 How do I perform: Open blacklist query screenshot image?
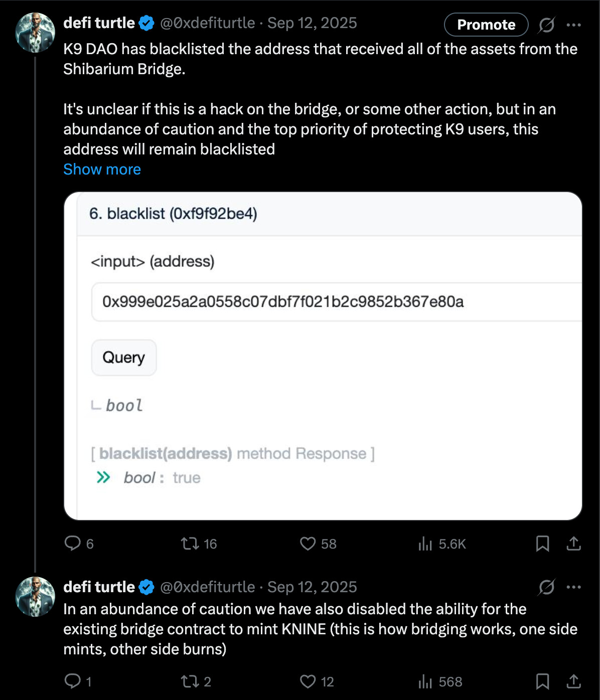pos(323,356)
